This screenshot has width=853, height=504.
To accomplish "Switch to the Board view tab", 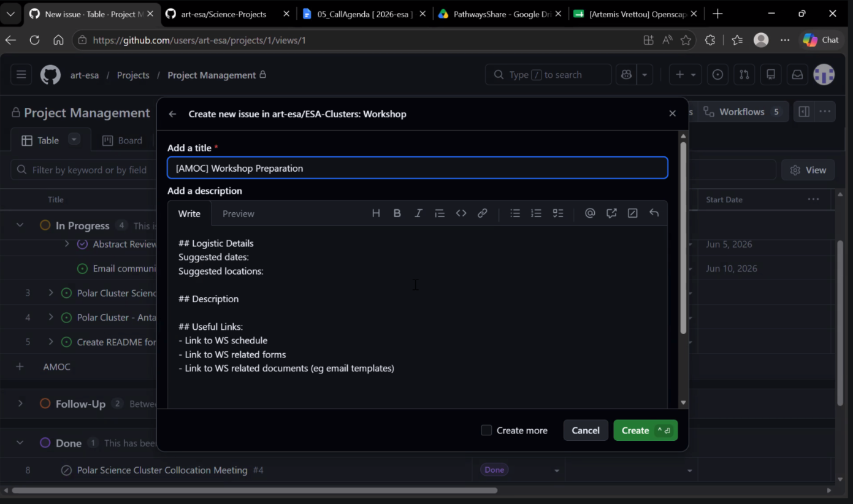I will [x=122, y=140].
